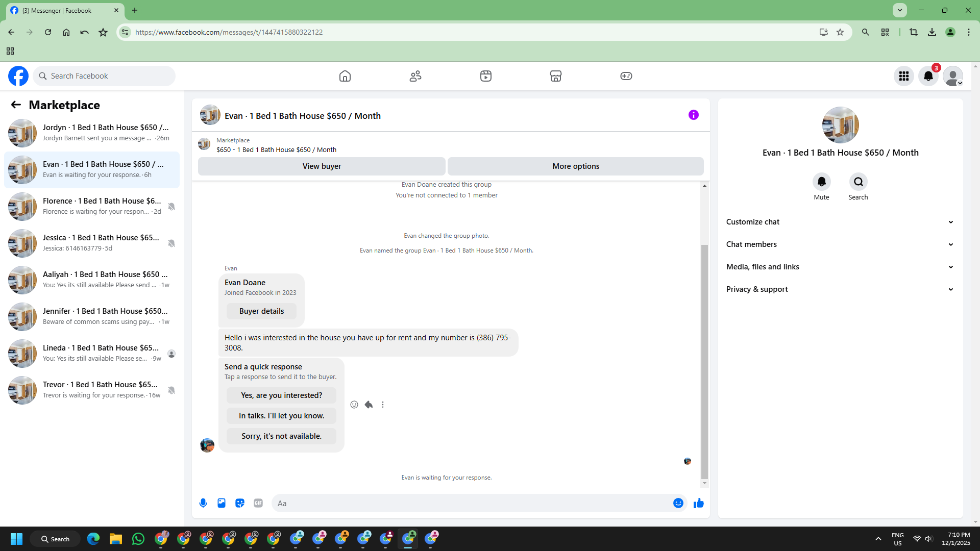Open the Marketplace storefront icon
Screen dimensions: 980x551
(x=556, y=76)
